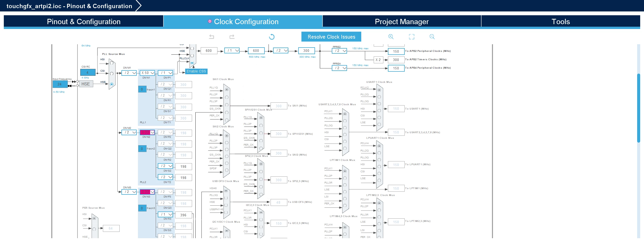Click the HSE input frequency field showing 24
The height and width of the screenshot is (242, 644).
(x=60, y=84)
